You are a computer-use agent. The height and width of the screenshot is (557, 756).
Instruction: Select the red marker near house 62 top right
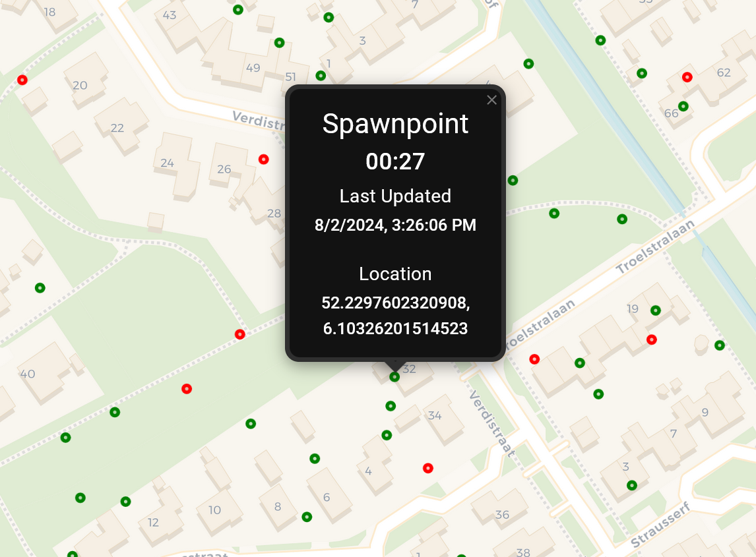click(687, 76)
